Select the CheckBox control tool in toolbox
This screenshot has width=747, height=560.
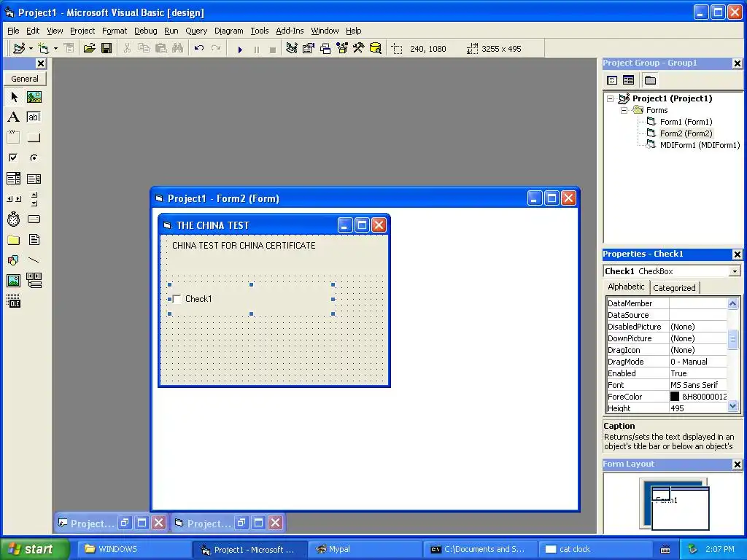14,157
